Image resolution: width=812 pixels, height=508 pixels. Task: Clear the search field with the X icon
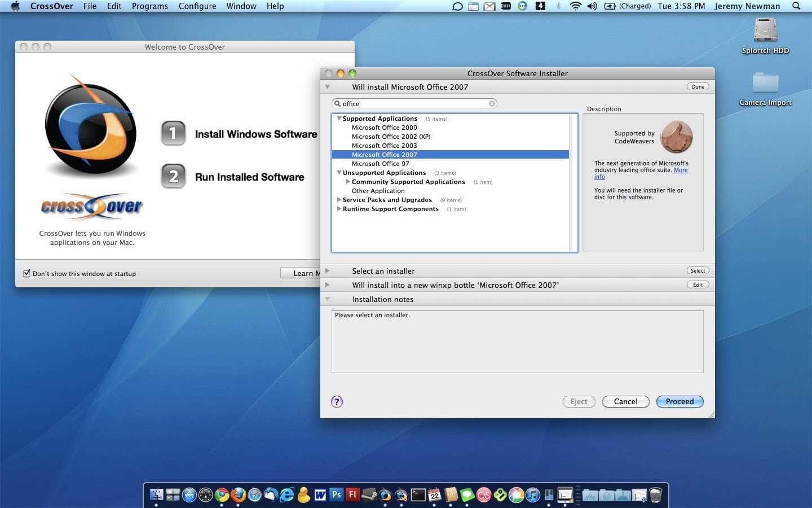(492, 104)
